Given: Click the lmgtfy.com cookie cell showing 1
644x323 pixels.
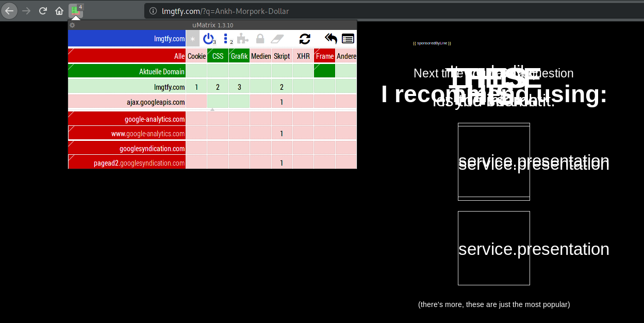Looking at the screenshot, I should [x=196, y=87].
